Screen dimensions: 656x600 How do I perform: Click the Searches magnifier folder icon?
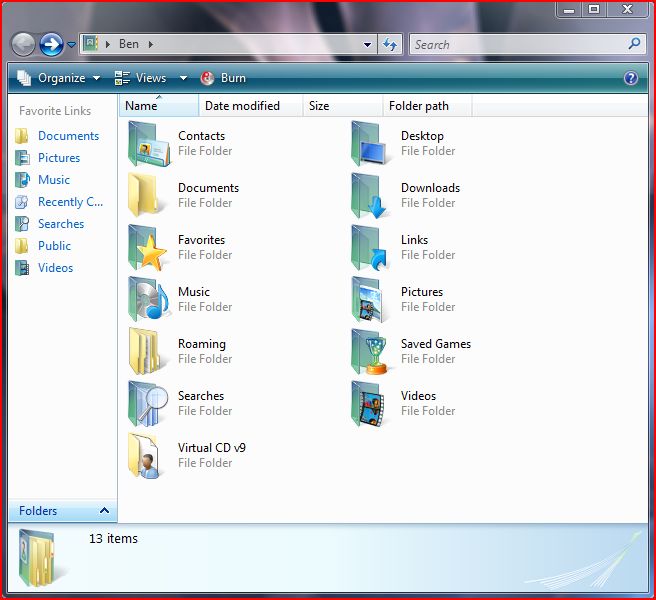[149, 404]
